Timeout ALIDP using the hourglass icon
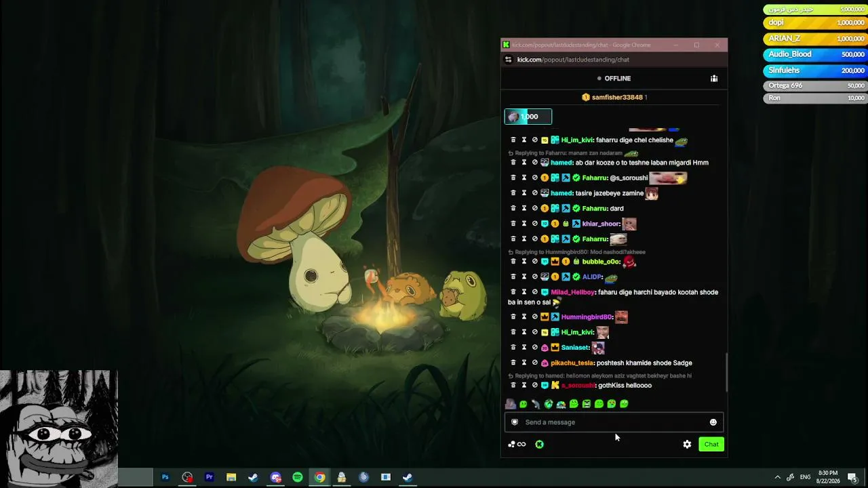The width and height of the screenshot is (868, 488). tap(524, 277)
